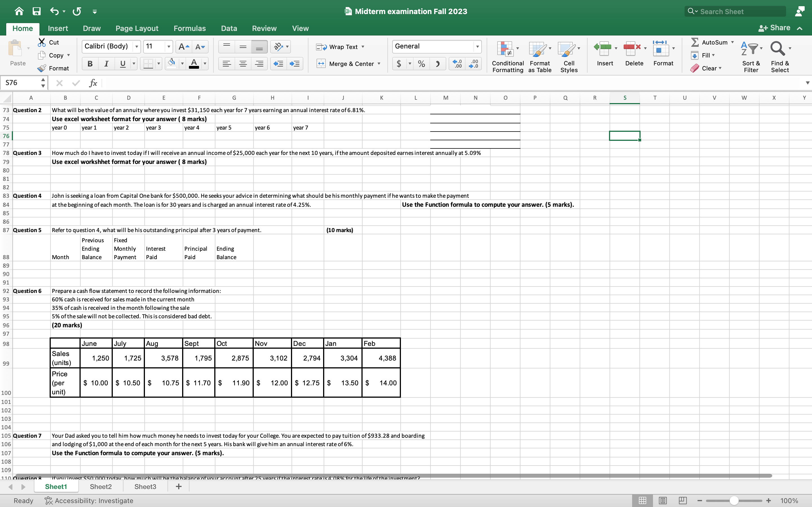Click the Increase Decimal icon

point(457,63)
